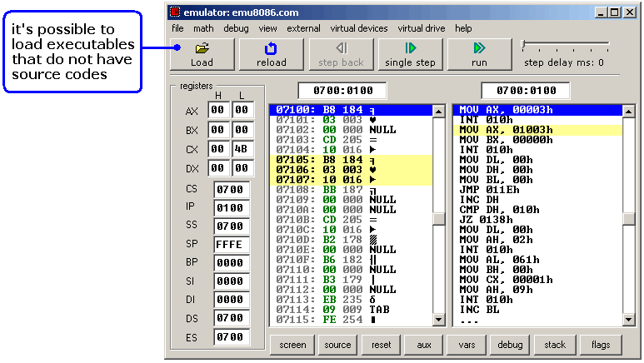
Task: Click the ES register field
Action: pyautogui.click(x=232, y=337)
